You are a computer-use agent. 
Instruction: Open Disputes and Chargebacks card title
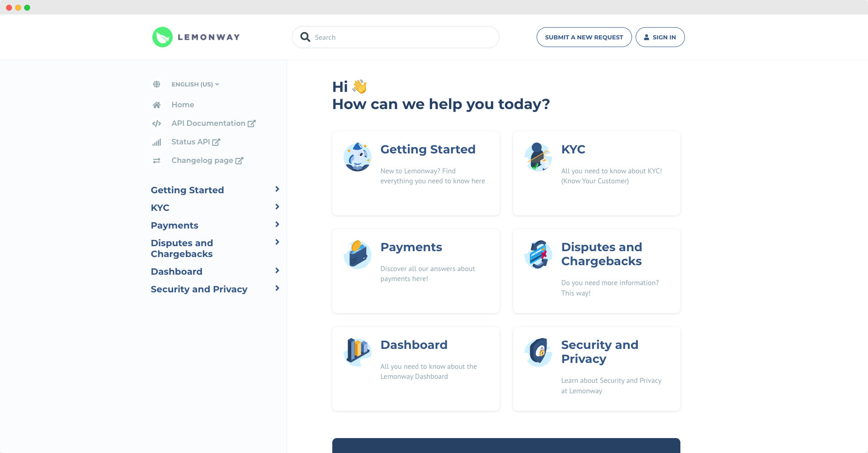pos(602,254)
